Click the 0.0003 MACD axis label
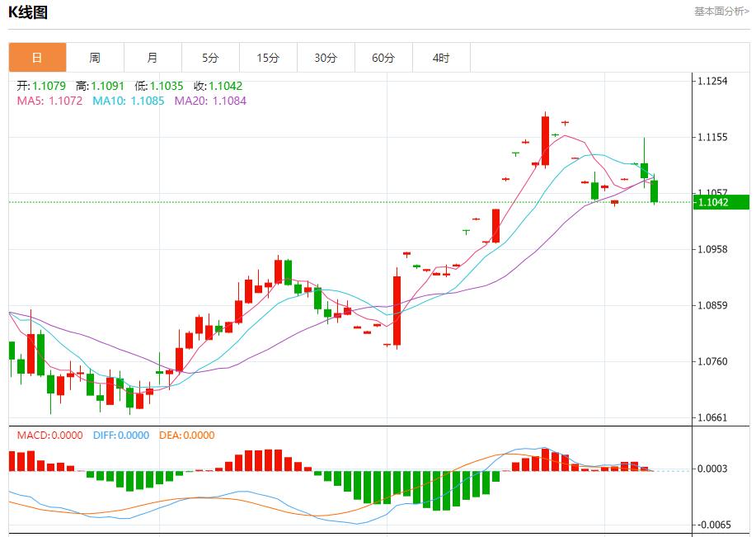Image resolution: width=756 pixels, height=537 pixels. click(x=712, y=469)
